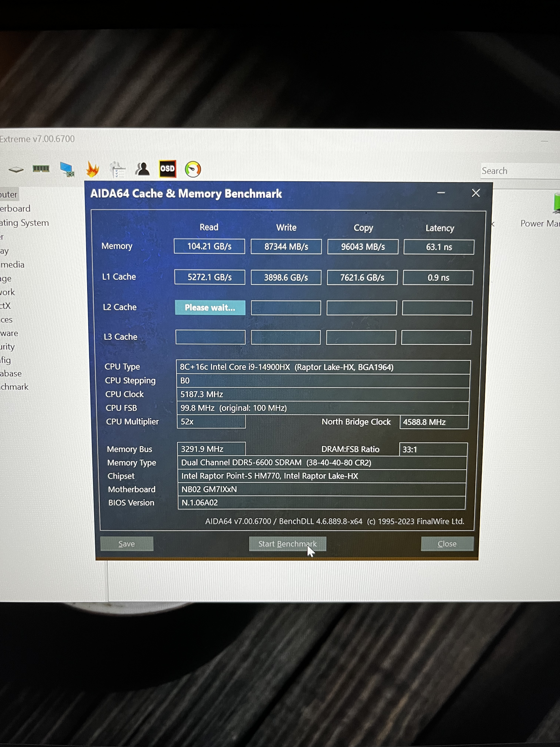This screenshot has height=747, width=560.
Task: Click the disk drive toolbar icon
Action: 16,169
